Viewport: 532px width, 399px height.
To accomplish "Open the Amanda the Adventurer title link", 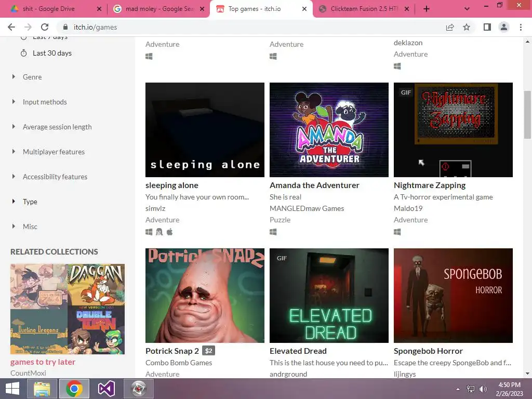I will point(314,185).
